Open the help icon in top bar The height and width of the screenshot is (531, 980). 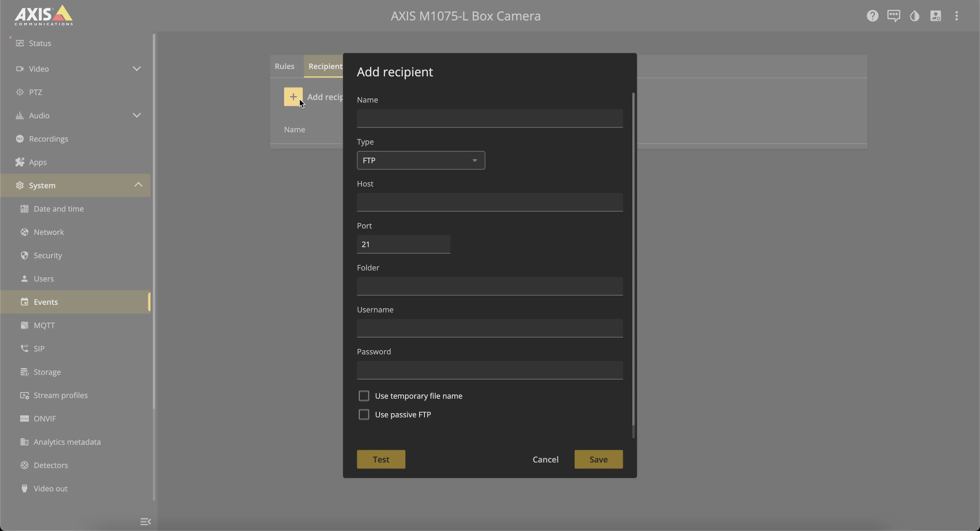872,16
